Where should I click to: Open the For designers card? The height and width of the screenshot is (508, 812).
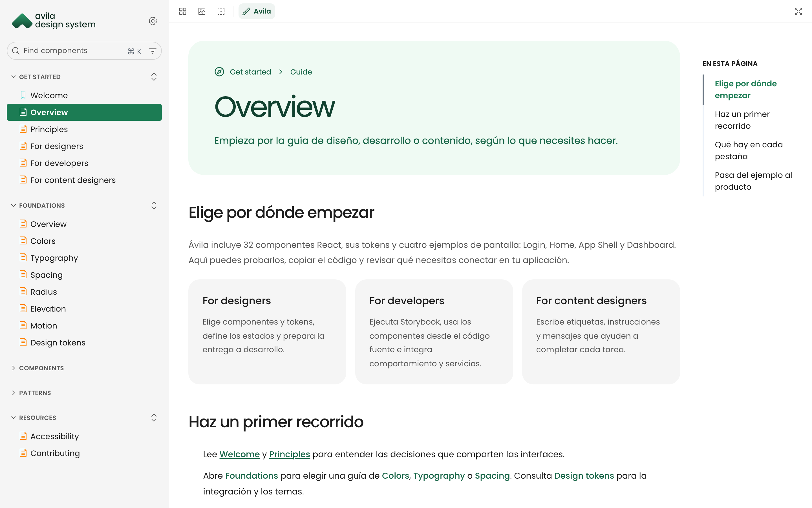pyautogui.click(x=267, y=332)
